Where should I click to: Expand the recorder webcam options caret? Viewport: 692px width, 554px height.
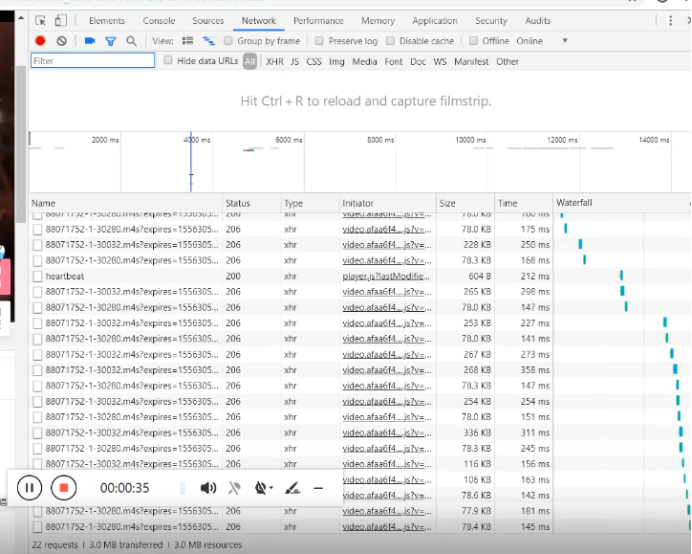(271, 488)
